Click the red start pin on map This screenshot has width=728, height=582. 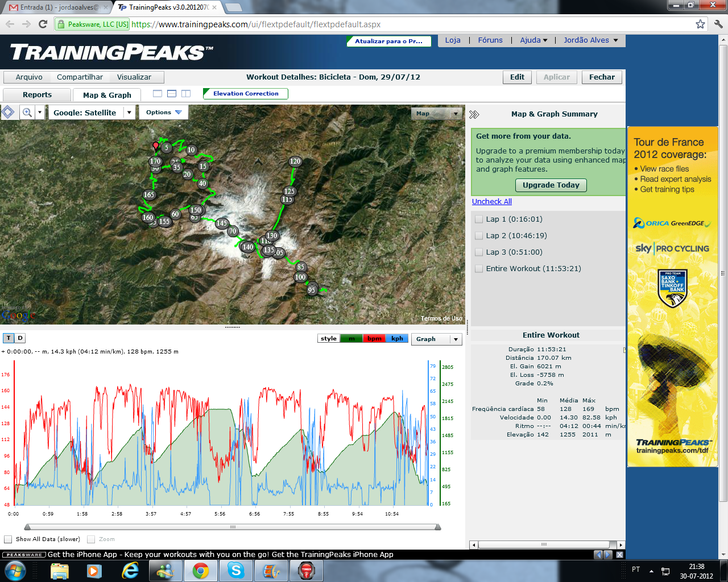click(156, 147)
